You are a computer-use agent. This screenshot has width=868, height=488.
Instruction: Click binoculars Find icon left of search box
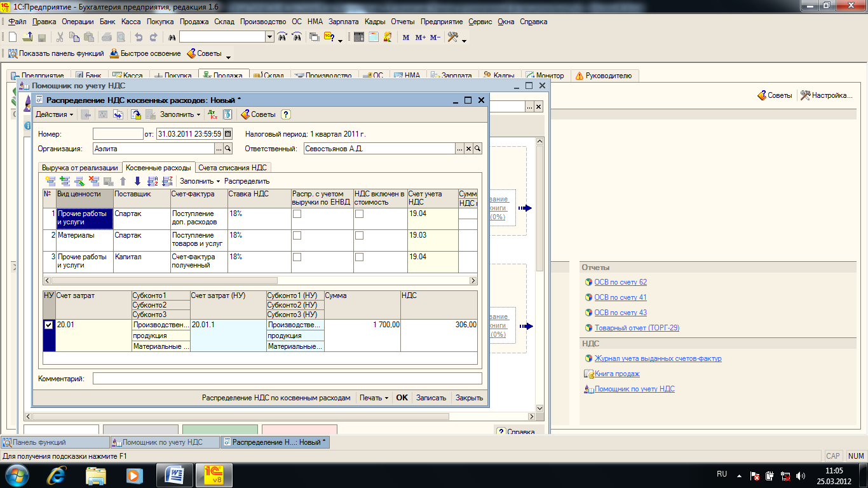171,37
